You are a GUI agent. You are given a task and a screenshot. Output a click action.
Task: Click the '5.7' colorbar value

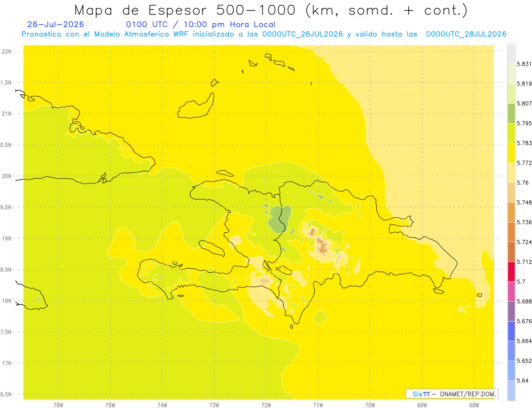(x=521, y=282)
